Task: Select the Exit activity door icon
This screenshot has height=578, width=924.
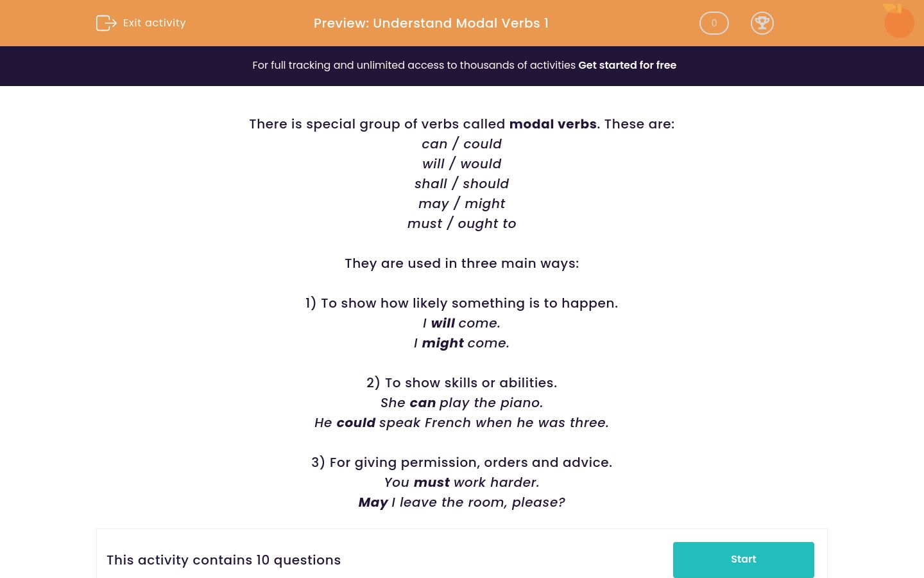Action: point(107,23)
